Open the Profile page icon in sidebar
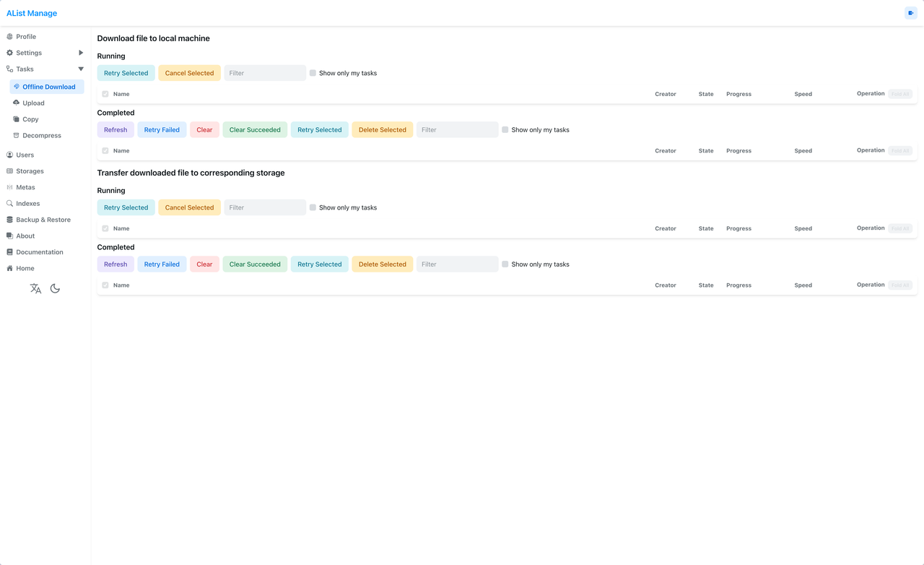 [10, 37]
